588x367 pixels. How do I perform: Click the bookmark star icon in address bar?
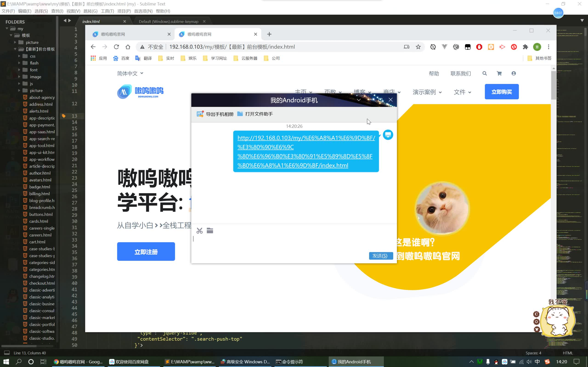[x=418, y=47]
